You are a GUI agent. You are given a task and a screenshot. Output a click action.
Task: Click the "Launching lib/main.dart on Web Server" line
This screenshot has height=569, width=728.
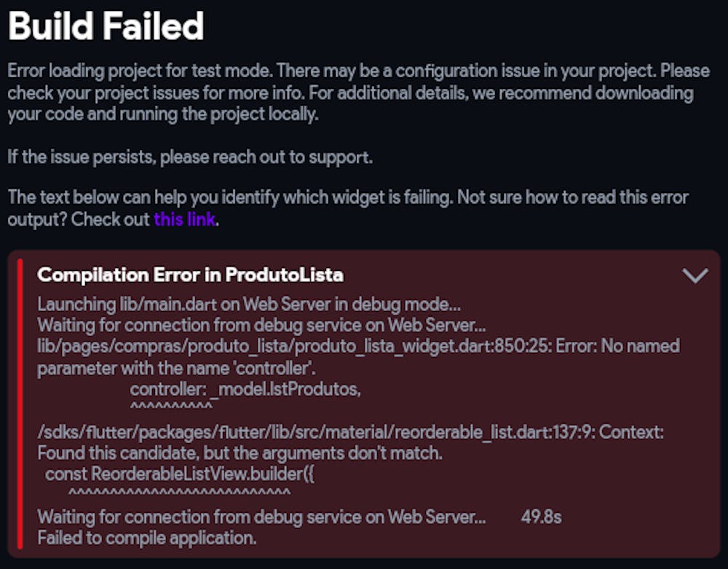pyautogui.click(x=249, y=304)
